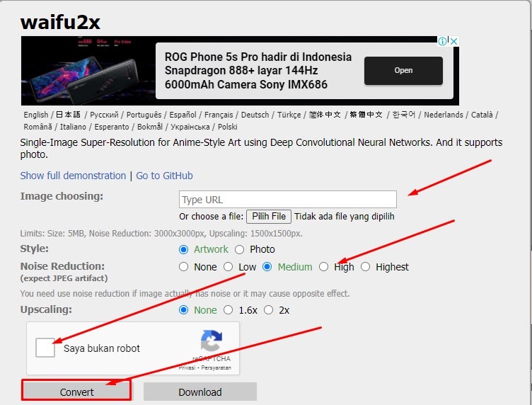Click the ROG Phone ad image
The height and width of the screenshot is (405, 532).
tap(88, 71)
